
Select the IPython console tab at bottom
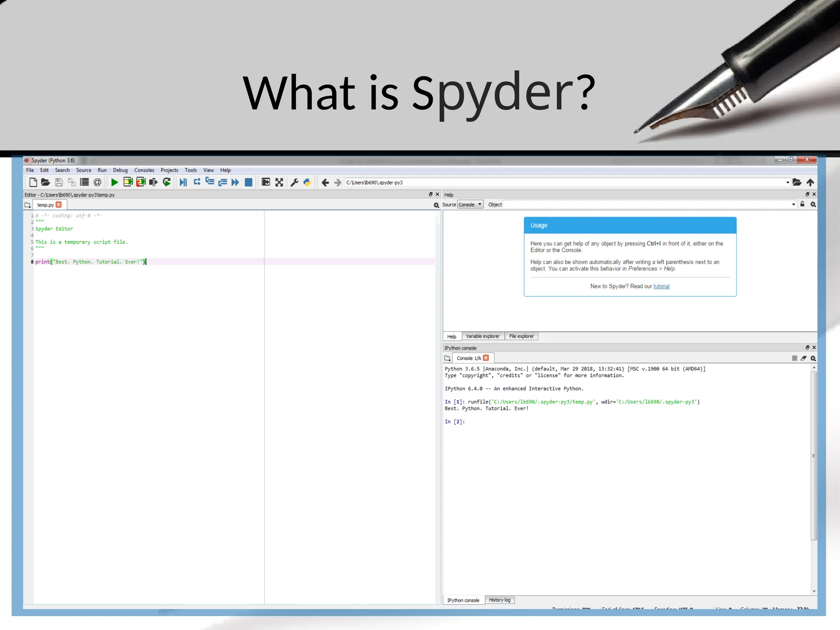(463, 600)
